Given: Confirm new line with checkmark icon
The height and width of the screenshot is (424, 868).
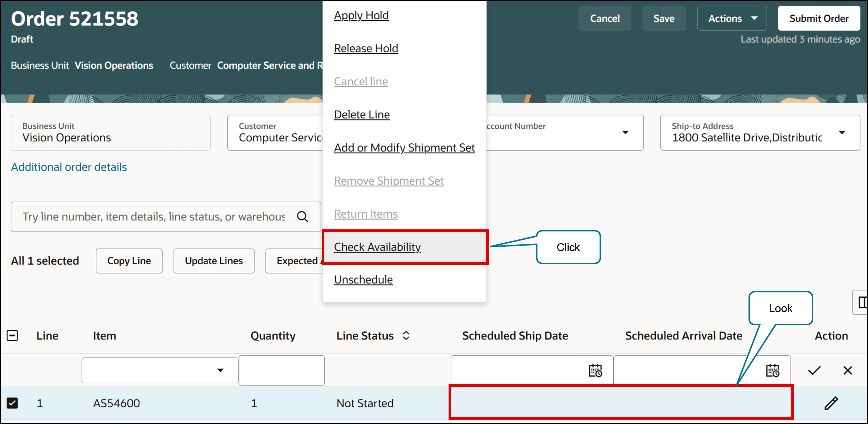Looking at the screenshot, I should (x=814, y=370).
